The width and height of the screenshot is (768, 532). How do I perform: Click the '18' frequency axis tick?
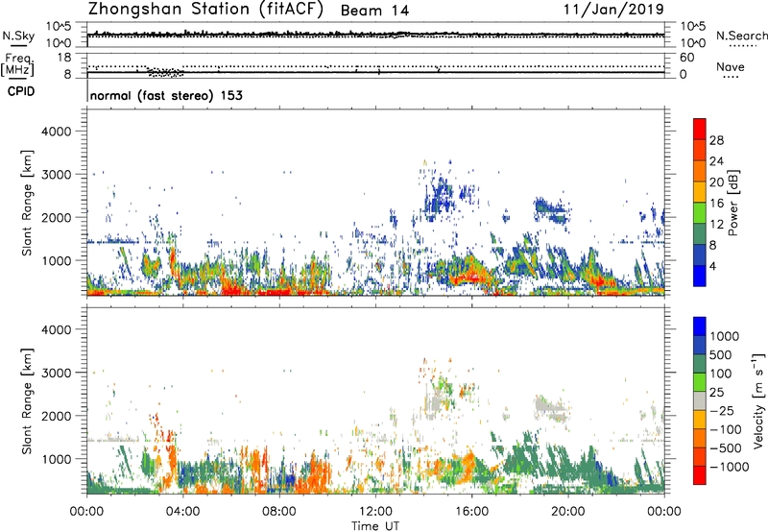coord(64,58)
